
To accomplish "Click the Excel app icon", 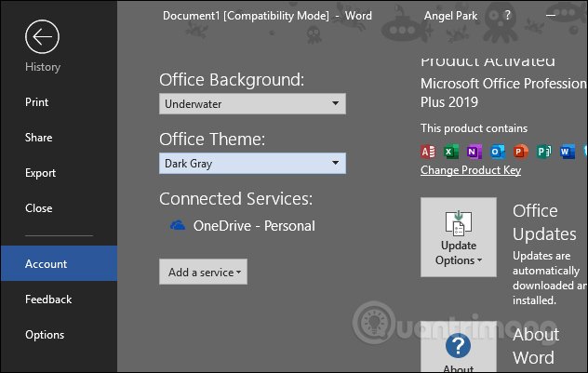I will [451, 152].
